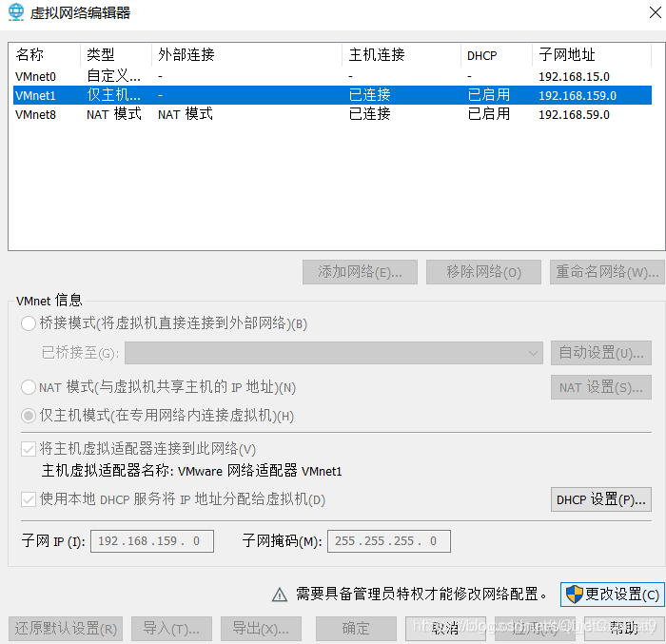Screen dimensions: 666x644
Task: Click 还原默认设置(R) button
Action: click(66, 629)
